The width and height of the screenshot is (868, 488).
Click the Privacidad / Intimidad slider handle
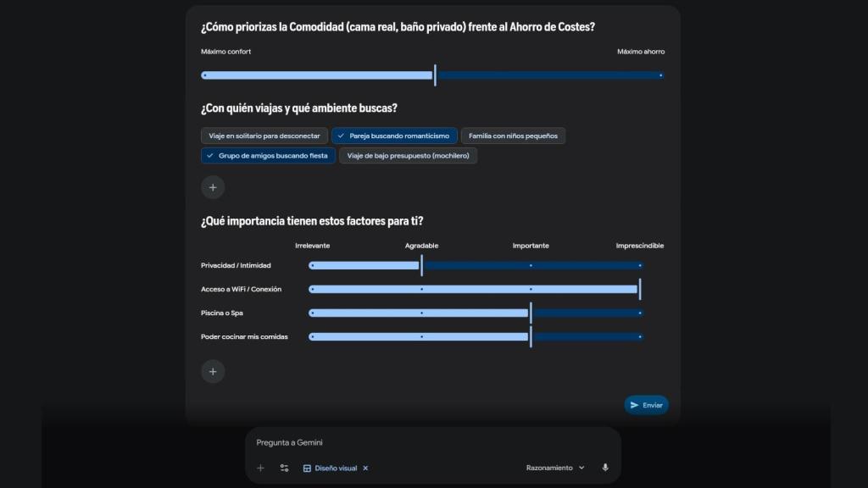pyautogui.click(x=422, y=265)
